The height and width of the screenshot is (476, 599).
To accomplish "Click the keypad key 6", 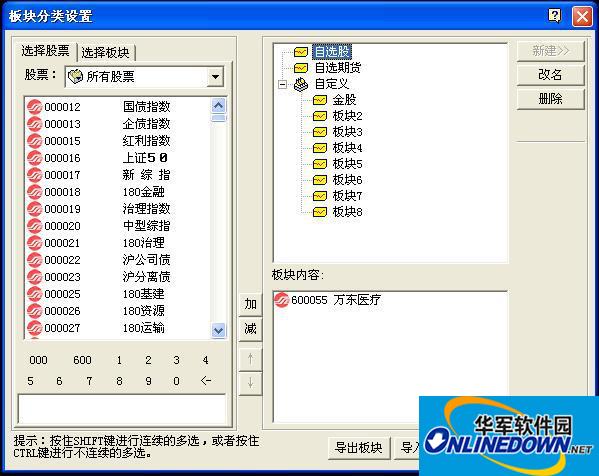I will point(59,381).
